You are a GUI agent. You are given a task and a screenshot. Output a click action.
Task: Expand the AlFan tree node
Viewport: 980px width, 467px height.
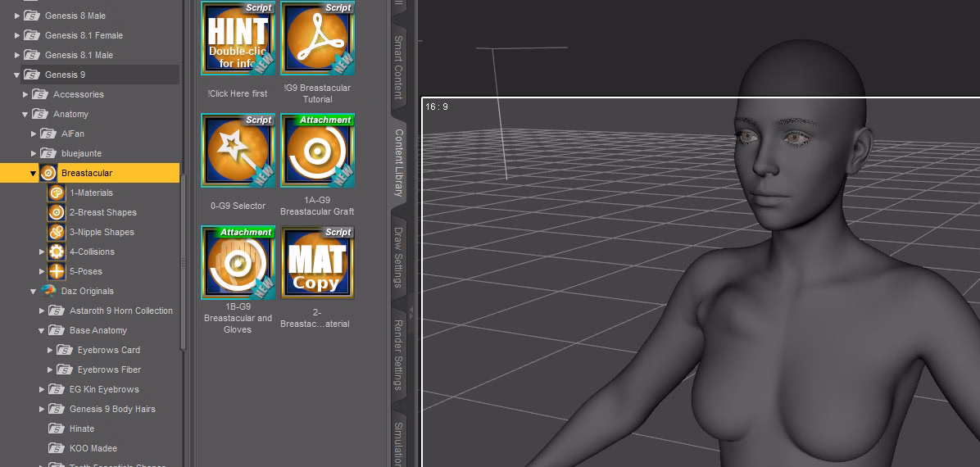(34, 134)
